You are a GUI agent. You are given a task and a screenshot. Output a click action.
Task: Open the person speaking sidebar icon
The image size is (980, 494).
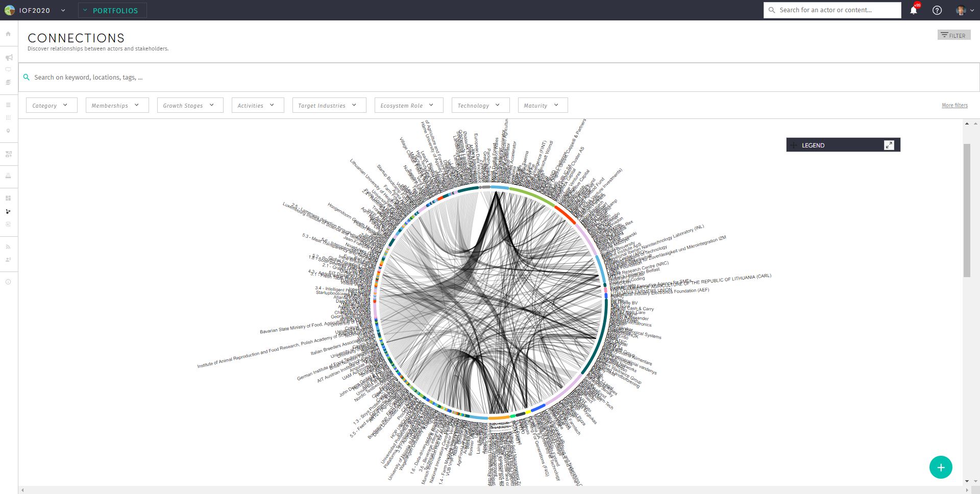[x=8, y=260]
